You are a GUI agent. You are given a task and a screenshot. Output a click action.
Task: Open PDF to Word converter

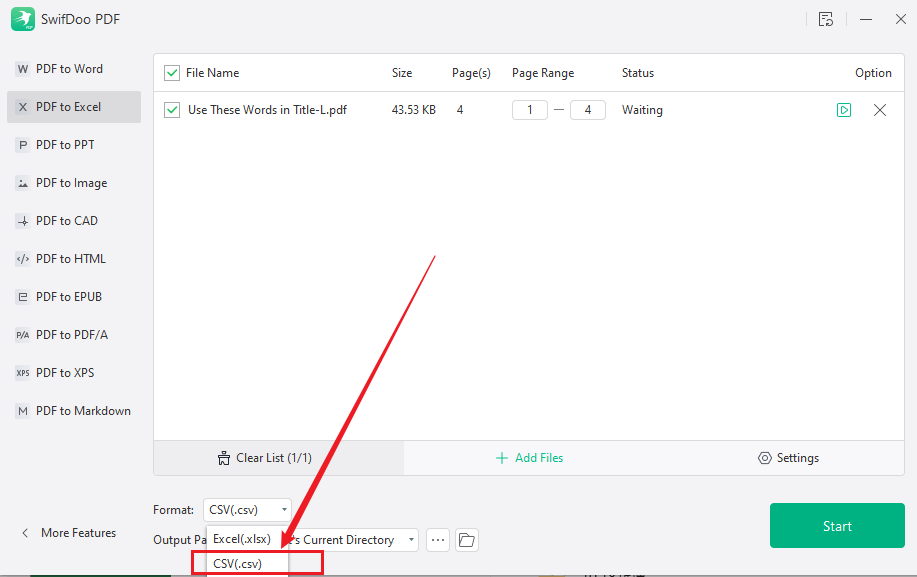click(74, 69)
